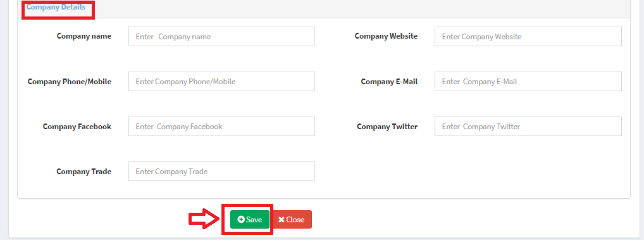644x240 pixels.
Task: Select the Company Website text box
Action: point(528,37)
